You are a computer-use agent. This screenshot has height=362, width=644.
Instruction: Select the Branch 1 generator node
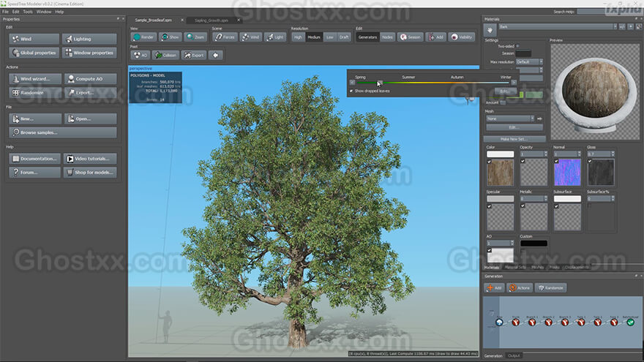click(x=532, y=323)
